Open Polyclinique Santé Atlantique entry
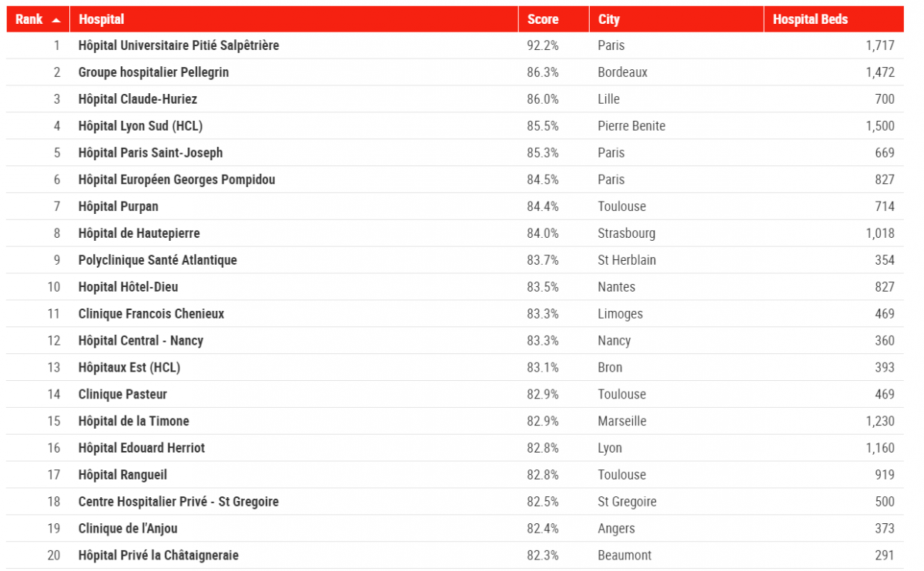The image size is (924, 571). (x=157, y=260)
